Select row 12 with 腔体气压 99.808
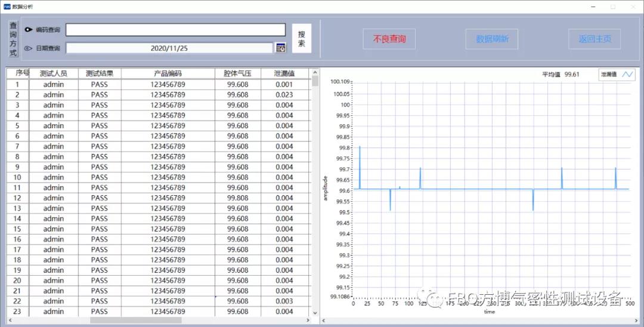The image size is (644, 327). (x=237, y=198)
